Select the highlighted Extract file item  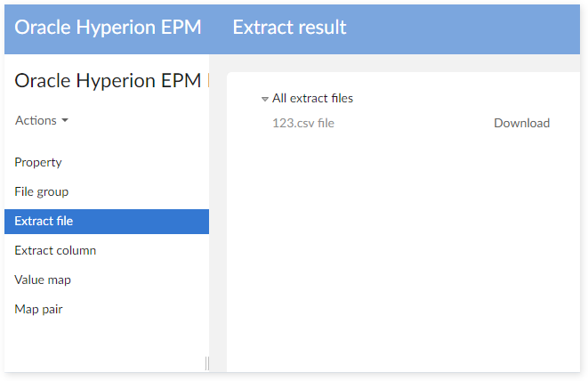click(44, 221)
